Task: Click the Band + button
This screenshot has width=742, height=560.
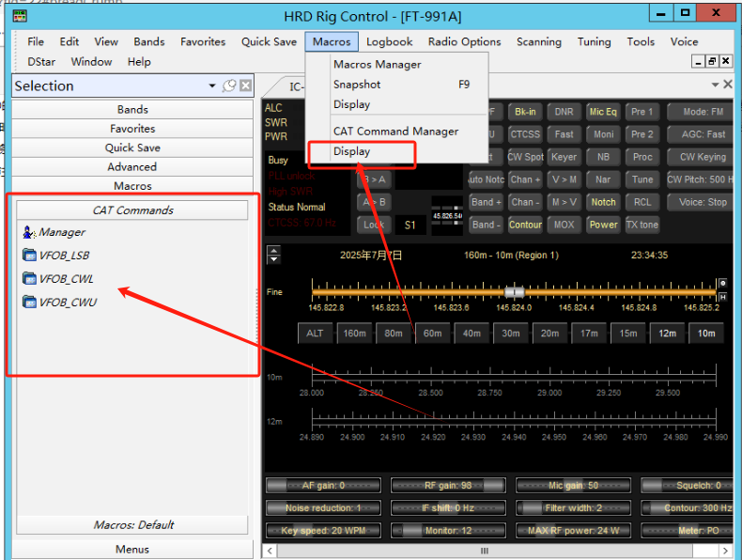Action: [x=486, y=202]
